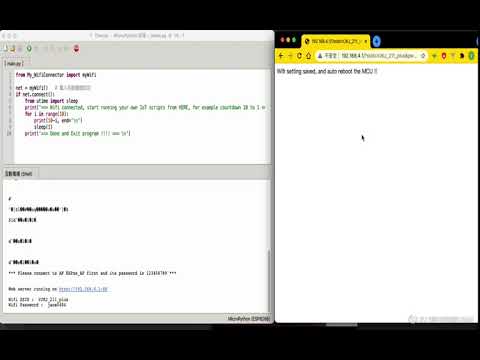
Task: Click the code line 'if net.connect():'
Action: (x=35, y=94)
